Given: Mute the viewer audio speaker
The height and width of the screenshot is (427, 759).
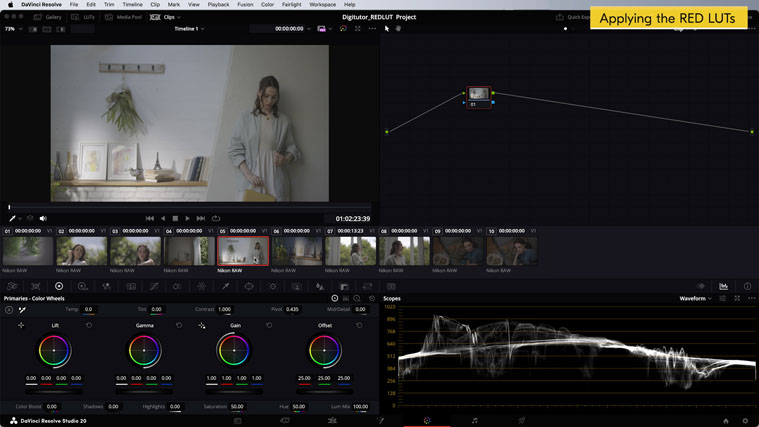Looking at the screenshot, I should click(43, 218).
